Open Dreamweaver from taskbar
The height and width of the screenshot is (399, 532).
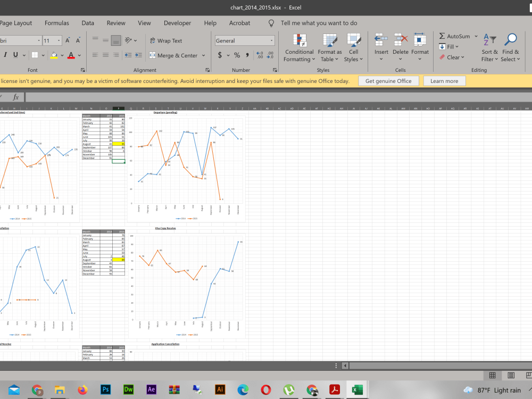click(x=128, y=389)
